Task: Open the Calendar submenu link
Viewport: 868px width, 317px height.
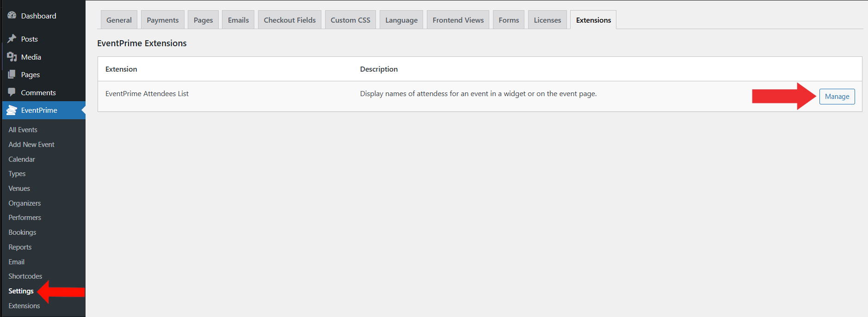Action: pos(22,159)
